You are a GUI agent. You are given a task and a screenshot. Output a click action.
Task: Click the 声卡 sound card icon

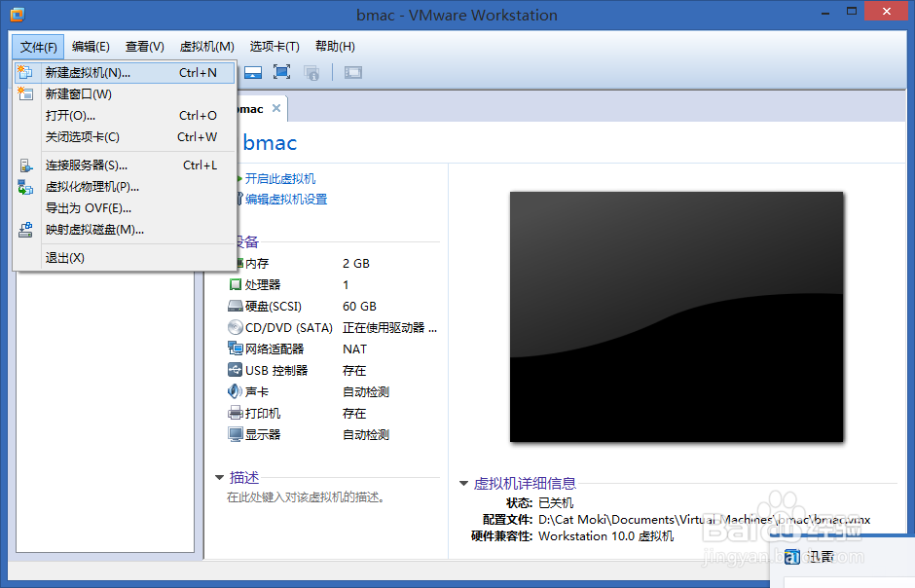tap(235, 391)
